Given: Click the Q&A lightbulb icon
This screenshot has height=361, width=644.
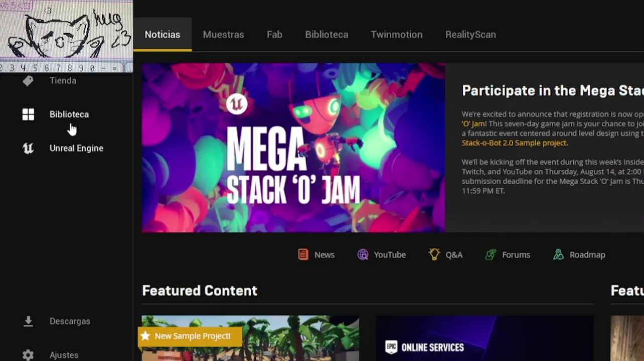Looking at the screenshot, I should pyautogui.click(x=434, y=254).
